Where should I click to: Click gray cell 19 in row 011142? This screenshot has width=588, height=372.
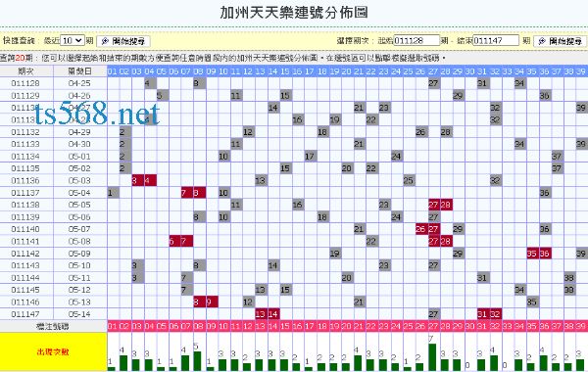(334, 254)
